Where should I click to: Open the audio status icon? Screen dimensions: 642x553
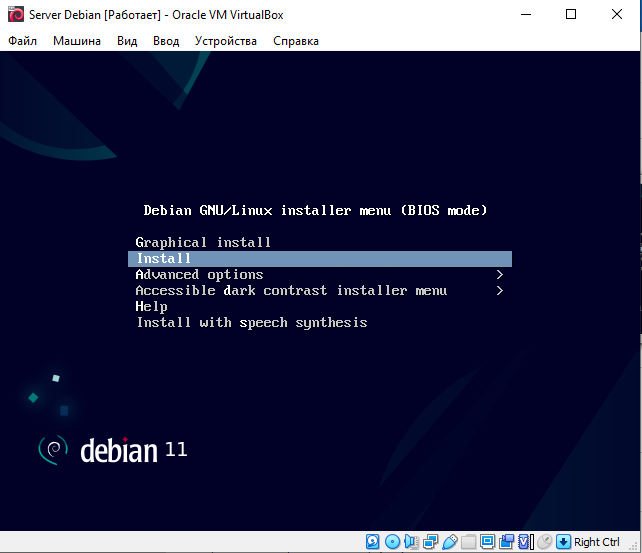click(411, 542)
